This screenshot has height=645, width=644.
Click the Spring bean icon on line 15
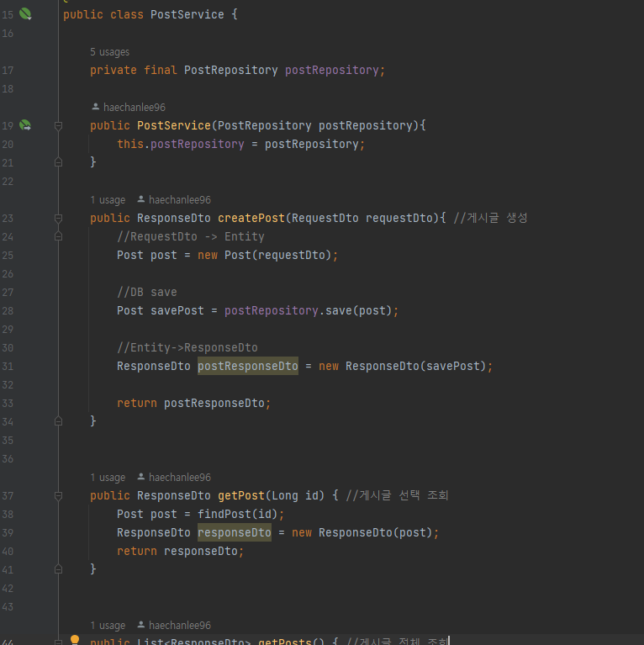click(25, 14)
